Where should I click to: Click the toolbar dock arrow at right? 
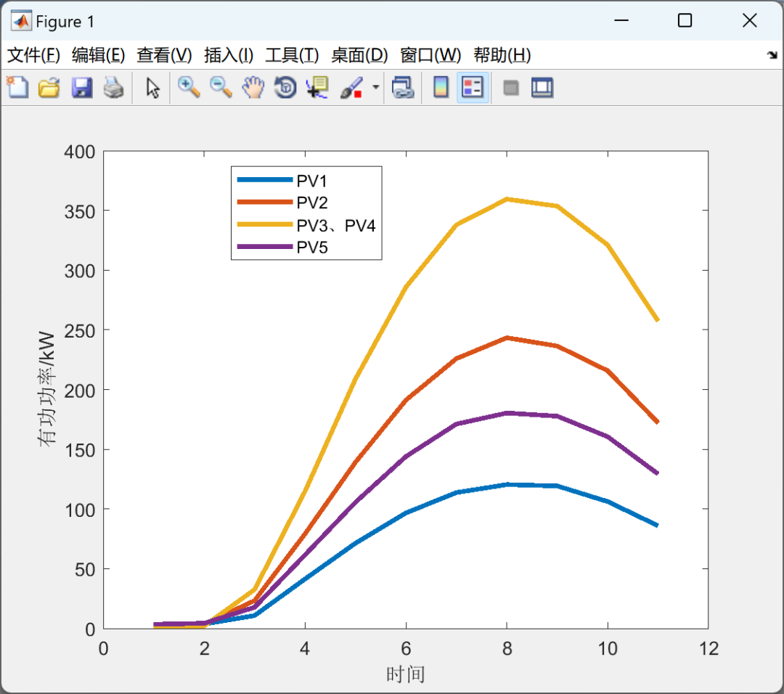772,54
